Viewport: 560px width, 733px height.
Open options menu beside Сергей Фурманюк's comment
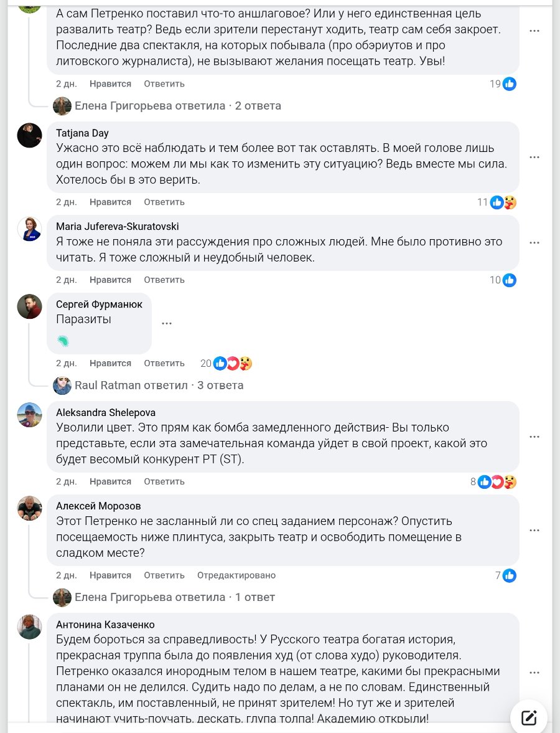click(166, 323)
